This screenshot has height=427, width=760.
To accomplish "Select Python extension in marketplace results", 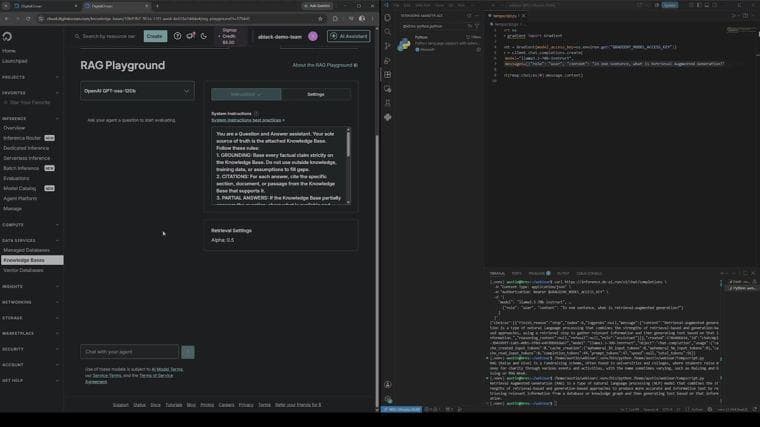I will [440, 44].
